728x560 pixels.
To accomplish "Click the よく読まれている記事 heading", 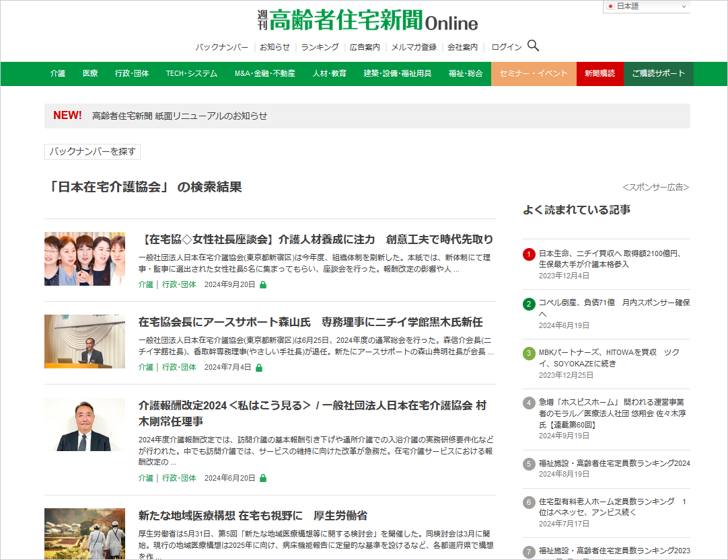I will coord(577,210).
